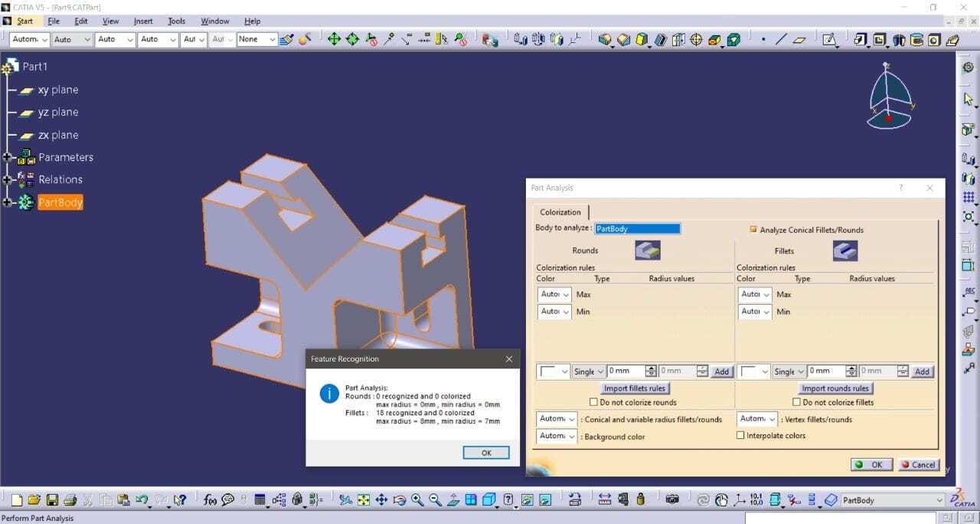Click the Save floppy disk icon
The height and width of the screenshot is (524, 980).
(52, 500)
